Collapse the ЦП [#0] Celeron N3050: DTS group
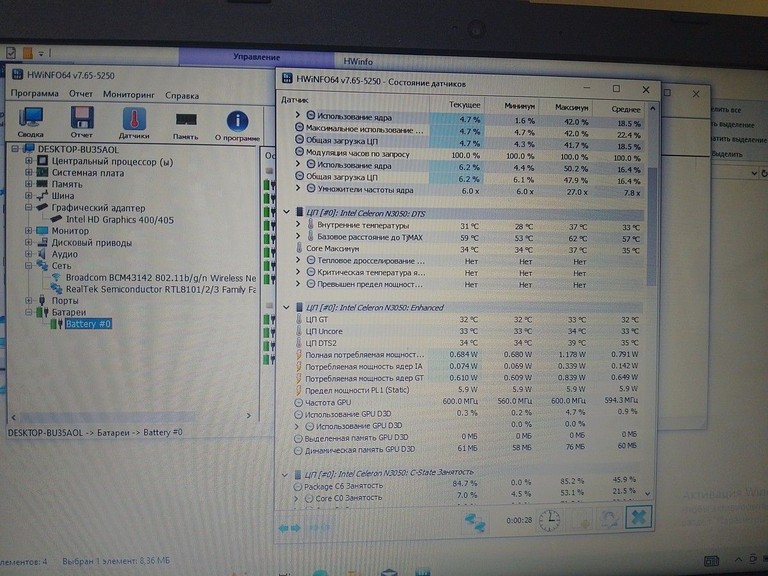Screen dimensions: 768x576 click(287, 212)
